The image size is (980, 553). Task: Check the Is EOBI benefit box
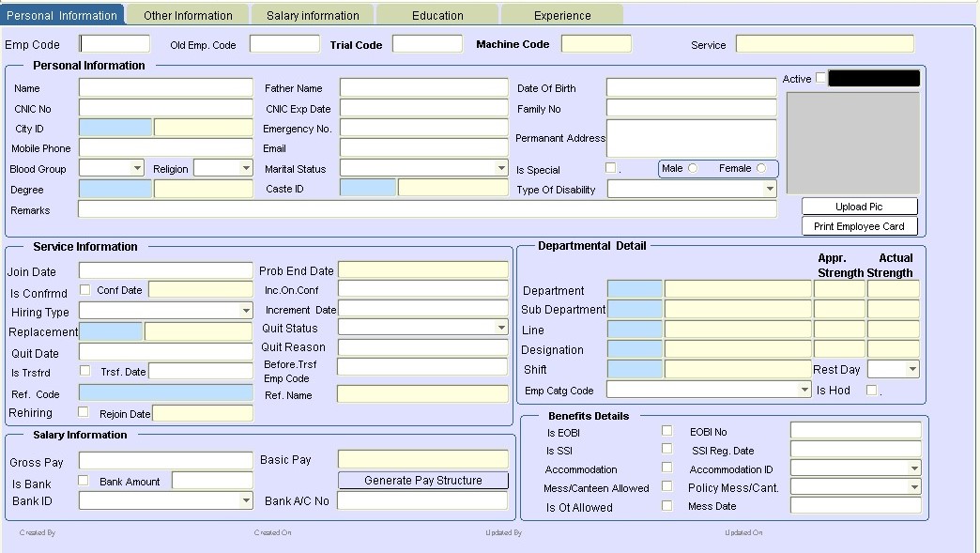(x=667, y=431)
